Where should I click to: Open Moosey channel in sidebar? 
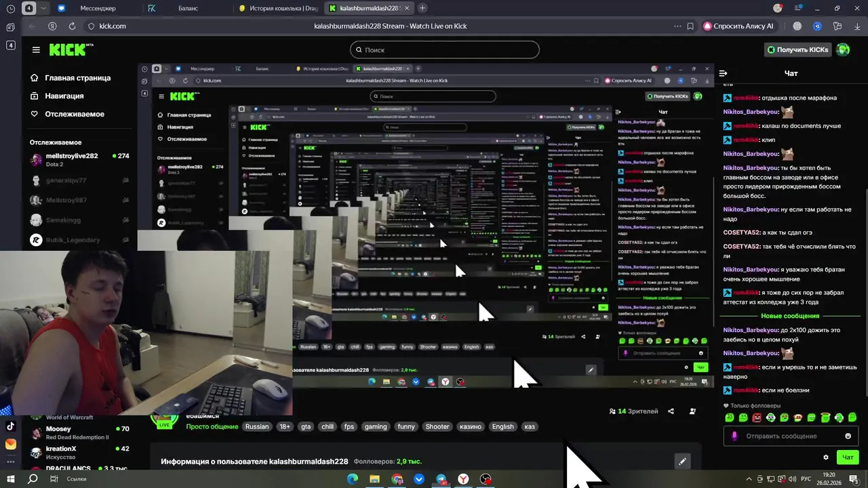tap(79, 432)
